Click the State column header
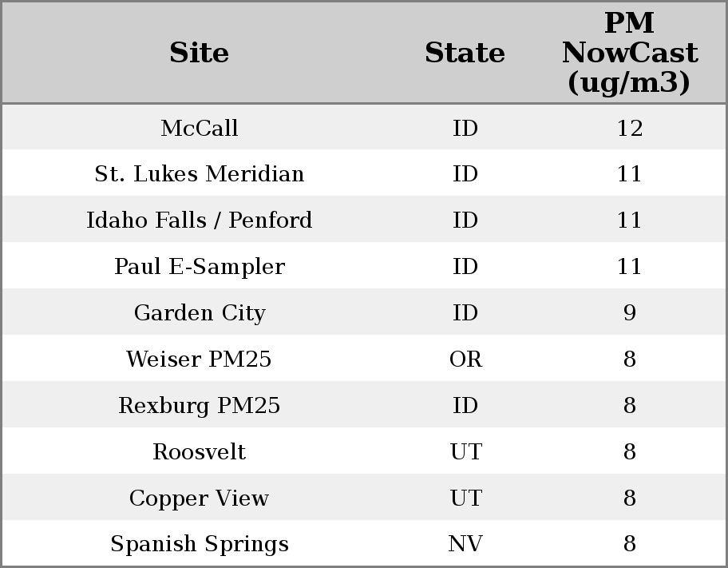The image size is (728, 568). coord(465,54)
